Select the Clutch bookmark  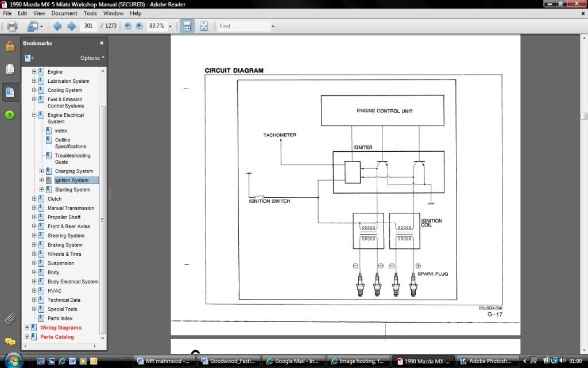coord(55,198)
